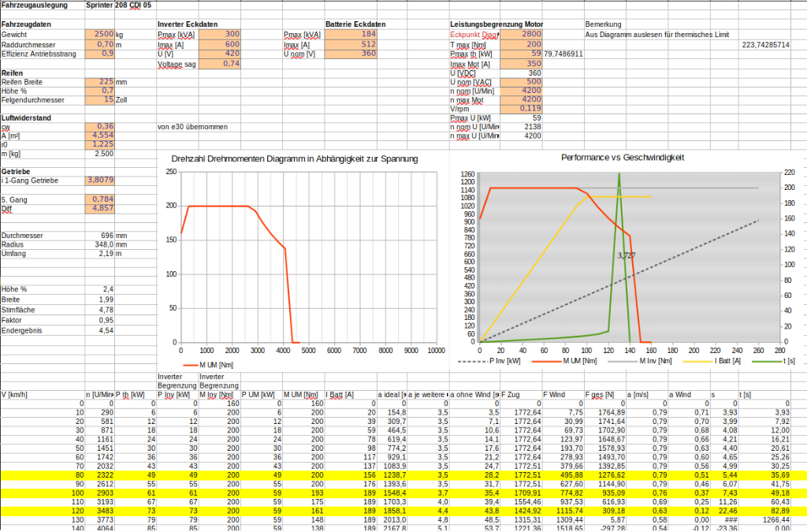Click the i 1-Gang Getriebe value 3,8079
The height and width of the screenshot is (532, 807).
point(99,180)
